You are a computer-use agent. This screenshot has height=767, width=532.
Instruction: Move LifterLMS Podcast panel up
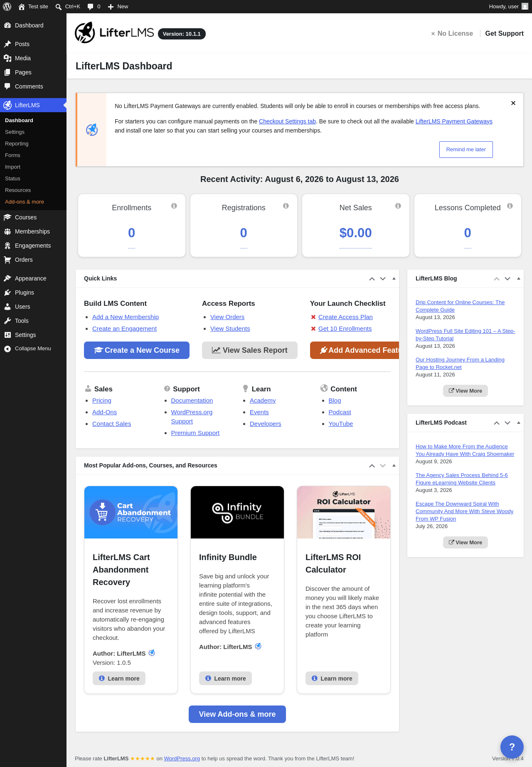497,423
